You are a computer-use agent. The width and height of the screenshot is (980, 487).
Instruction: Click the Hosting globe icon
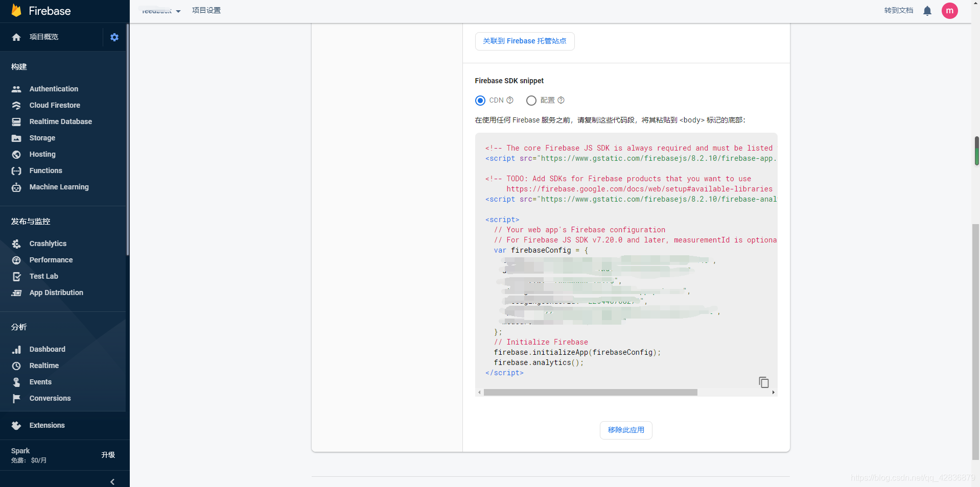tap(16, 154)
